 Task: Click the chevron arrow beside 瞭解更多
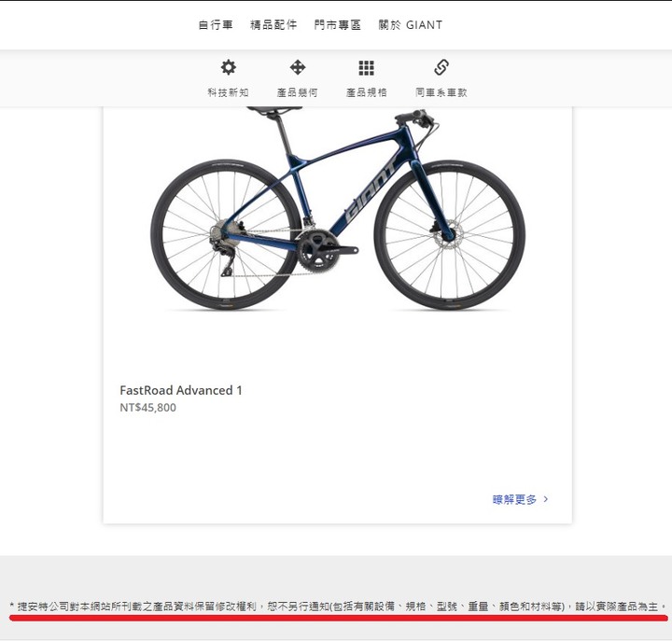pyautogui.click(x=546, y=499)
